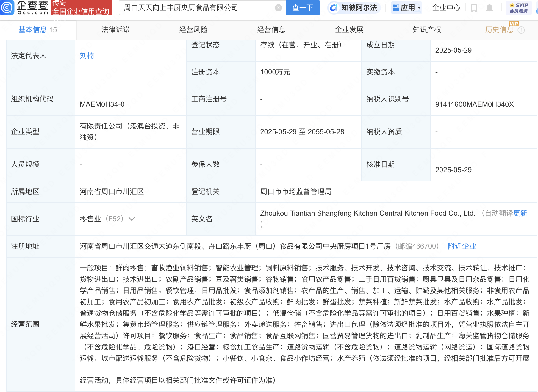
Task: Click business term 2025-05-29 至 2055-05-28
Action: click(x=302, y=132)
